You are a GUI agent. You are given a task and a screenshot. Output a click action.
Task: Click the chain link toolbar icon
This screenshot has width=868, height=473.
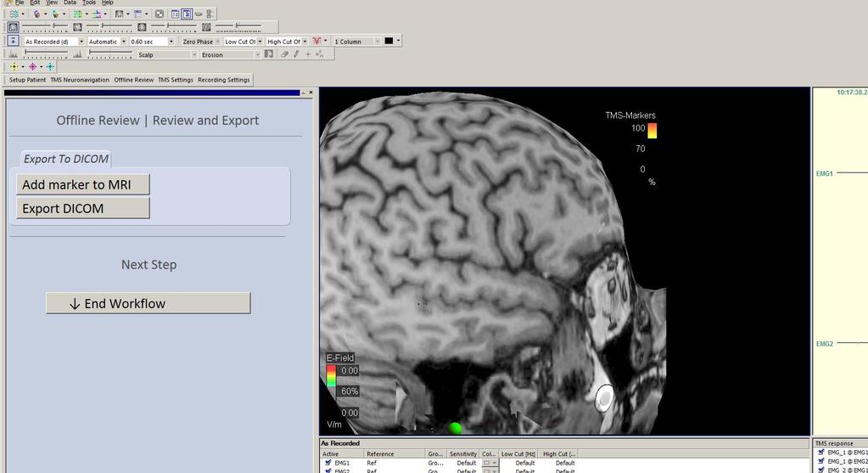(x=199, y=14)
